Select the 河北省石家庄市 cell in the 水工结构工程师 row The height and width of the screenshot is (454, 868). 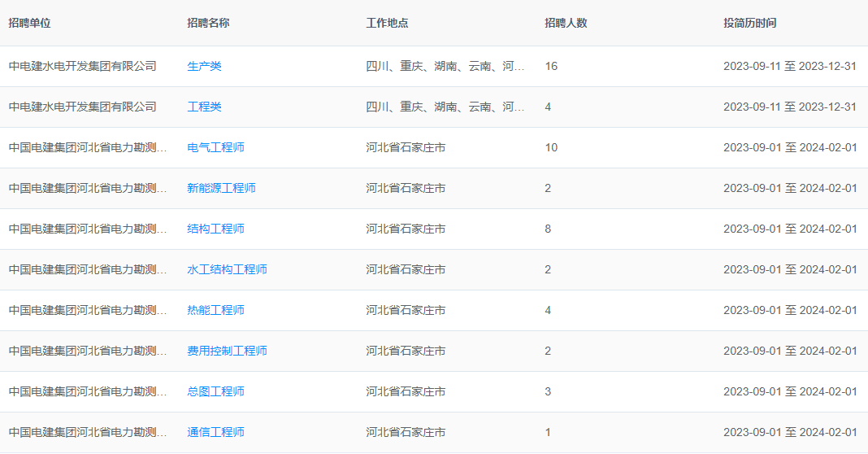click(x=406, y=269)
